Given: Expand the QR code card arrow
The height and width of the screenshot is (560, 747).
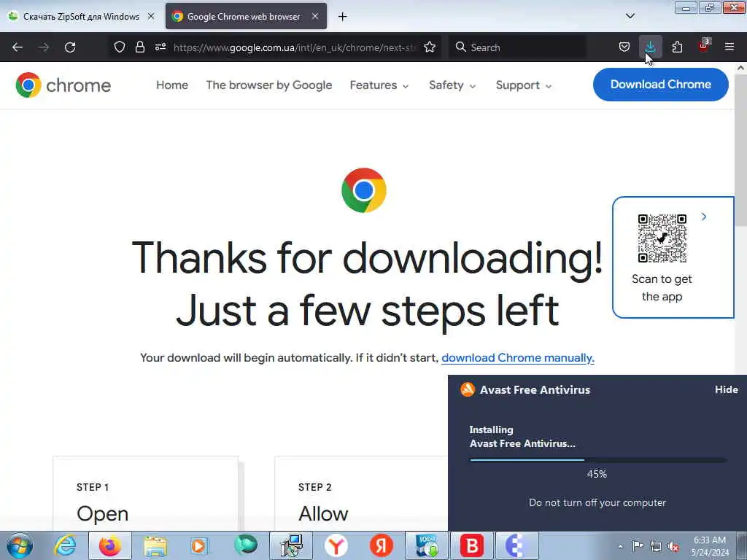Looking at the screenshot, I should click(704, 217).
